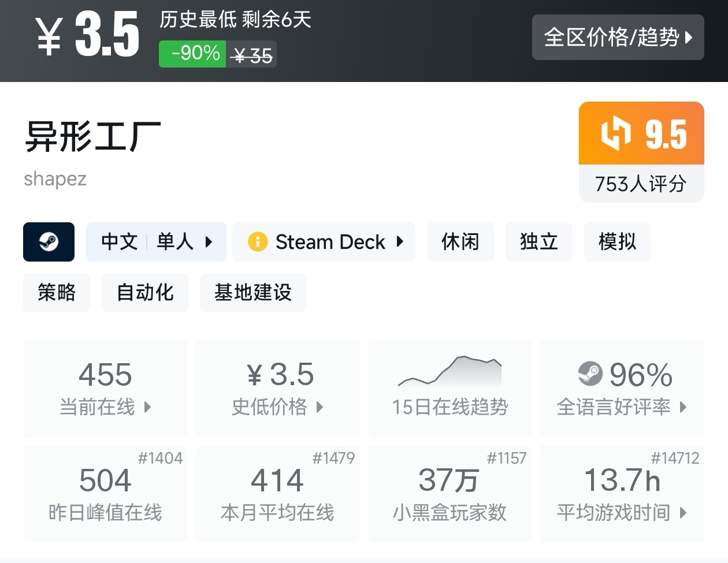Expand 史低价格 lowest price history
This screenshot has width=728, height=563.
click(320, 407)
